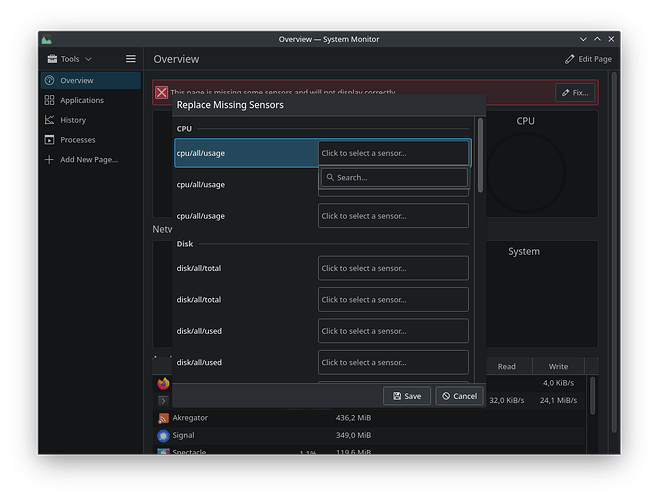Click the 4,0 KiB/s write value
This screenshot has height=500, width=658.
558,383
